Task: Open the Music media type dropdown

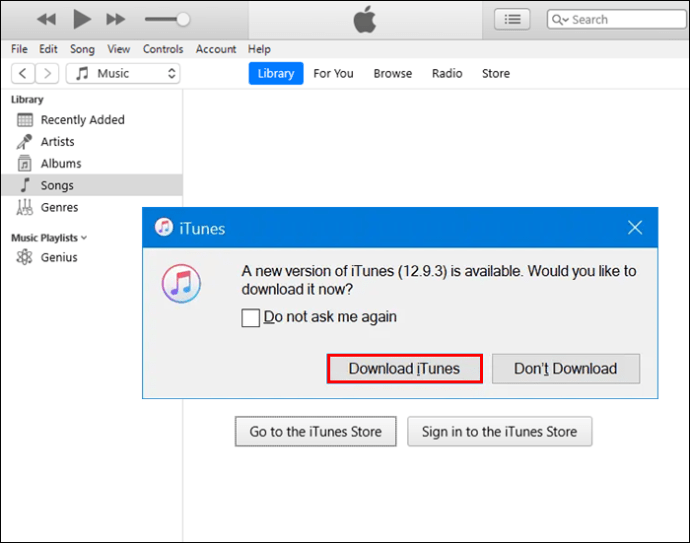Action: [123, 73]
